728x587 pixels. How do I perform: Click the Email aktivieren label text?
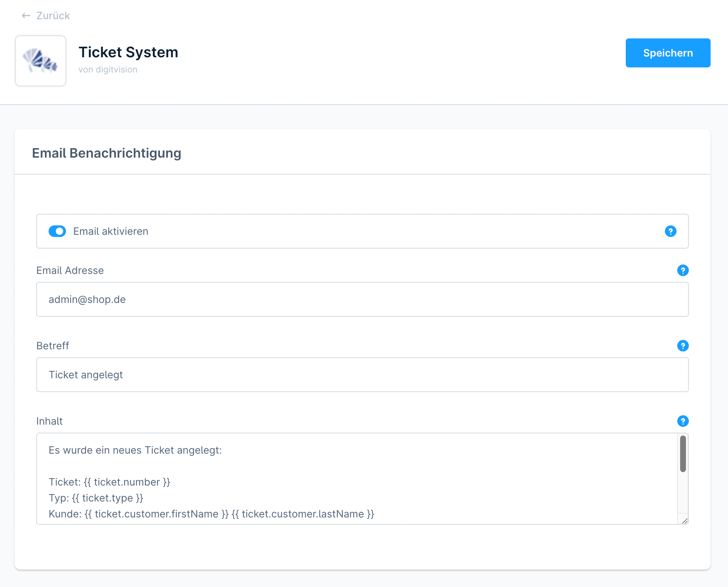coord(111,231)
